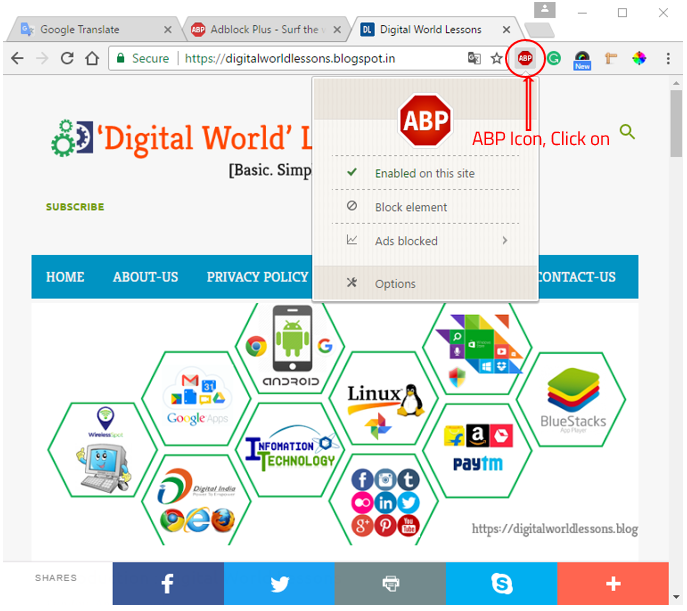Close the Digital World Lessons tab
The height and width of the screenshot is (611, 687).
[x=506, y=30]
